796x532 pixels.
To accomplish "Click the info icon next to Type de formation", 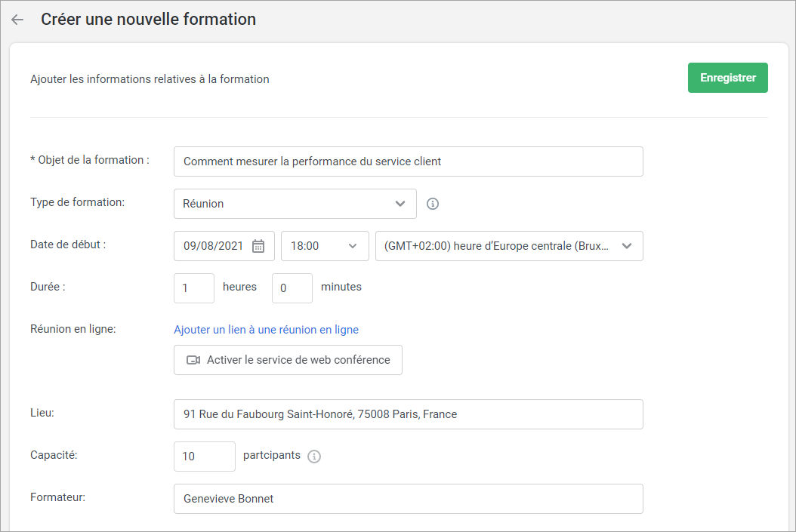I will (433, 204).
